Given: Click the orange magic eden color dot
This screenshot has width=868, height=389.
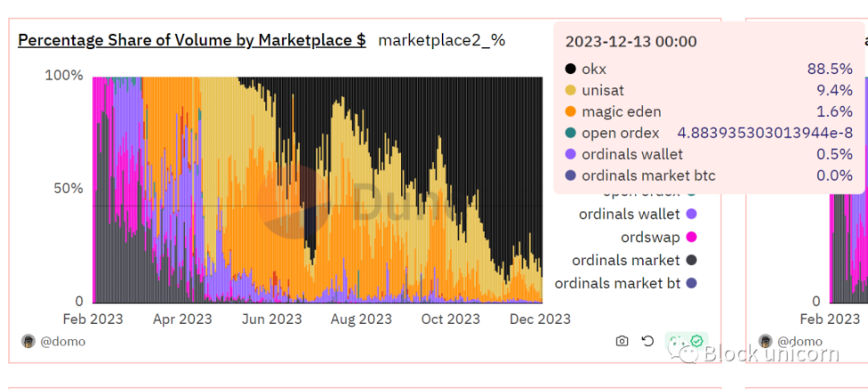Looking at the screenshot, I should coord(570,112).
